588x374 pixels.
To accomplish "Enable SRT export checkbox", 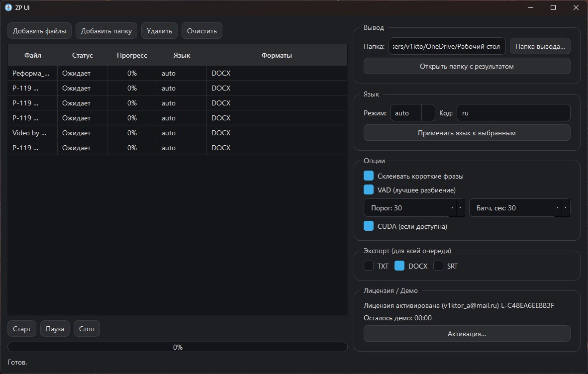I will tap(438, 266).
